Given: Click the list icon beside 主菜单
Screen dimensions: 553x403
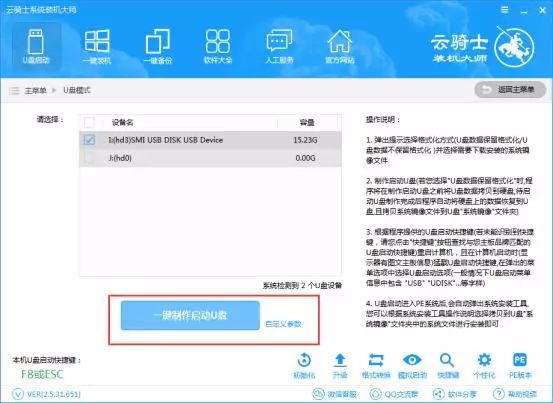Looking at the screenshot, I should pyautogui.click(x=14, y=91).
